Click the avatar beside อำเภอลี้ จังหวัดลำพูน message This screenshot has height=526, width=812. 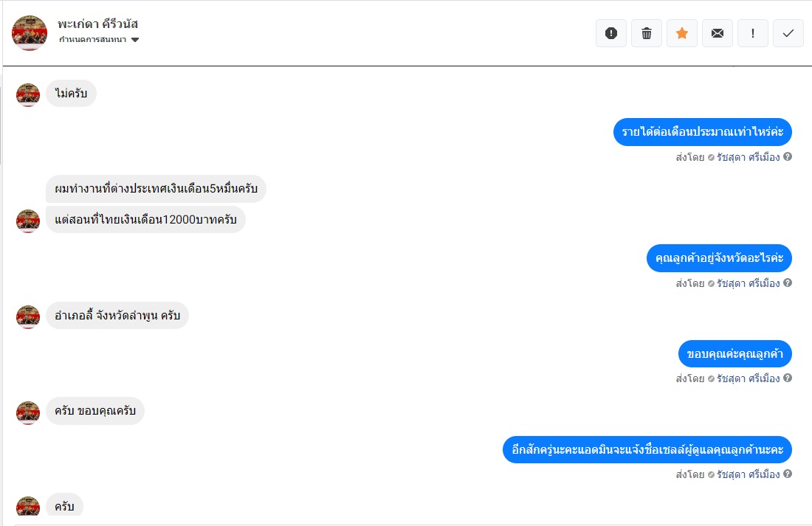click(28, 316)
